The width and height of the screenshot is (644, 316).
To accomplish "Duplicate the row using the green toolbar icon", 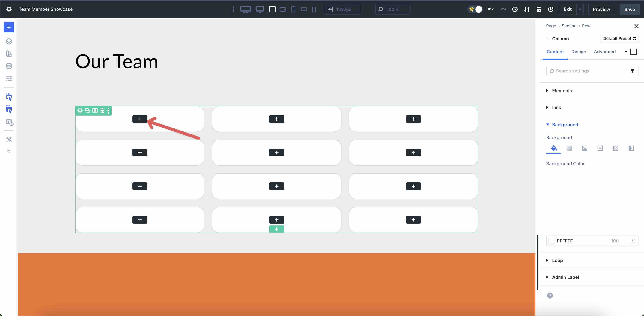I will (x=87, y=111).
